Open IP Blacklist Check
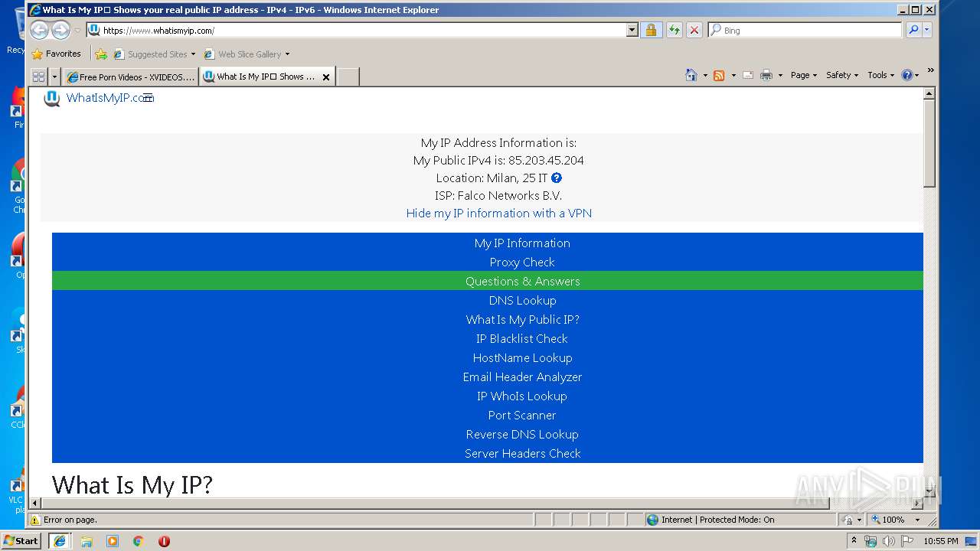 (522, 339)
